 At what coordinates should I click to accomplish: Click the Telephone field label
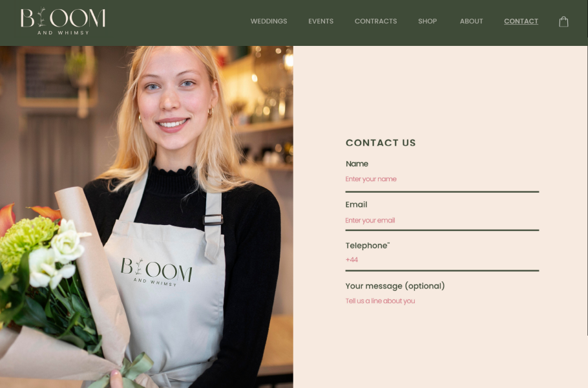pyautogui.click(x=368, y=245)
